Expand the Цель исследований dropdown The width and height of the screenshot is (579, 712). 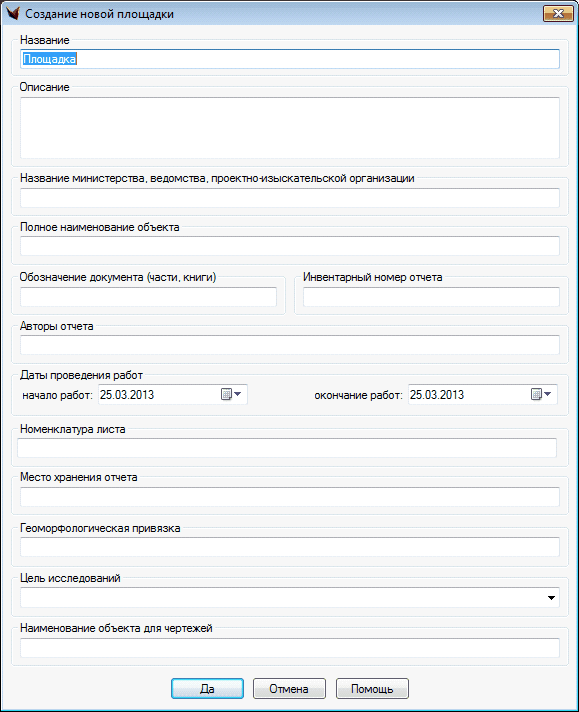[x=551, y=598]
